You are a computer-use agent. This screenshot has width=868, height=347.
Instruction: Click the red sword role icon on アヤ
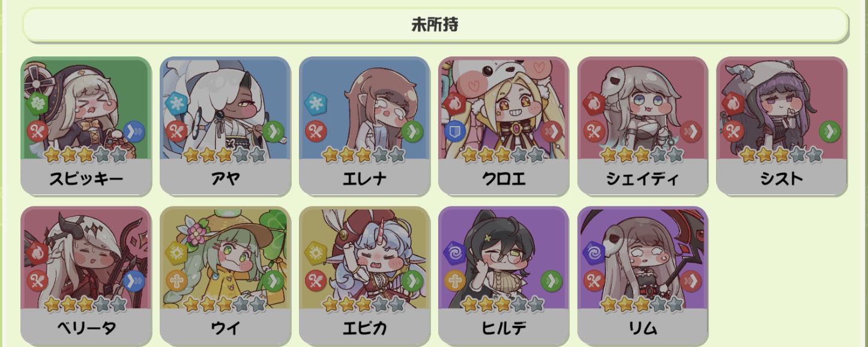click(x=175, y=131)
